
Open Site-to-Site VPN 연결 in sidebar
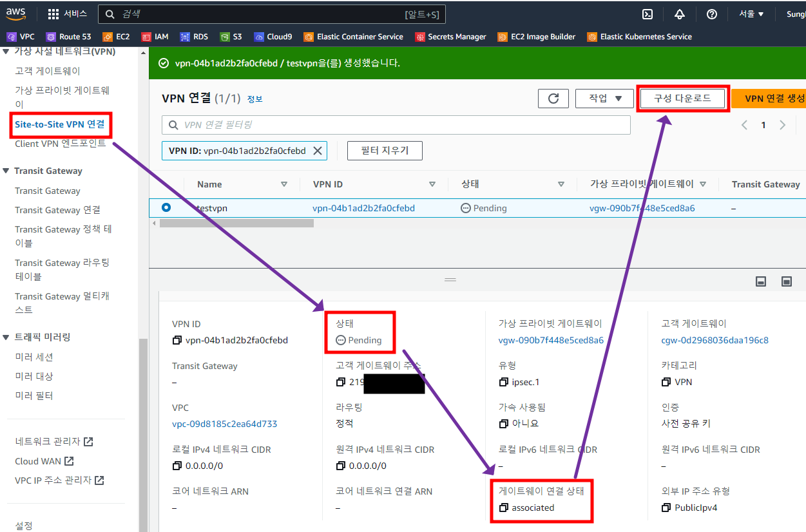60,124
